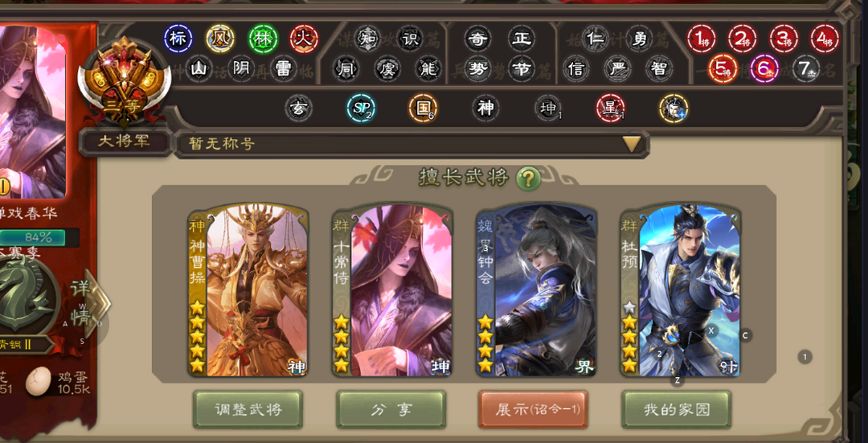Open the 暂无称号 title dropdown

pyautogui.click(x=411, y=144)
